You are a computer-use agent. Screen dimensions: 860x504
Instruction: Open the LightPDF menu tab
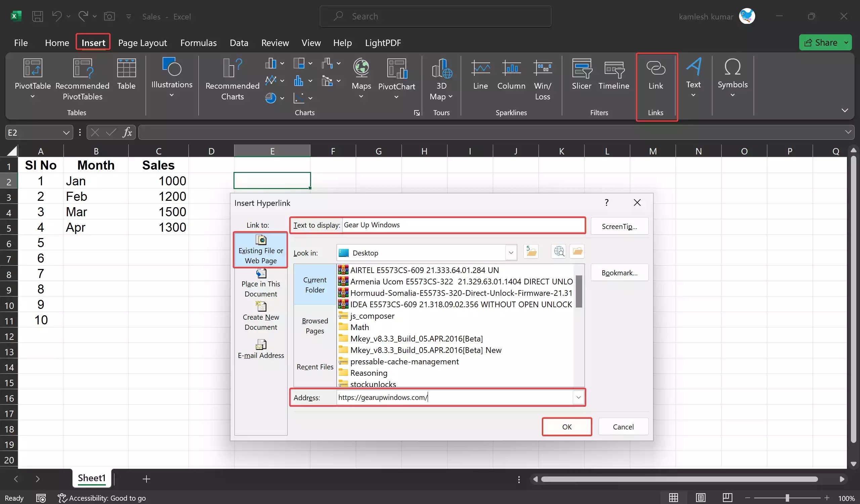pos(383,43)
